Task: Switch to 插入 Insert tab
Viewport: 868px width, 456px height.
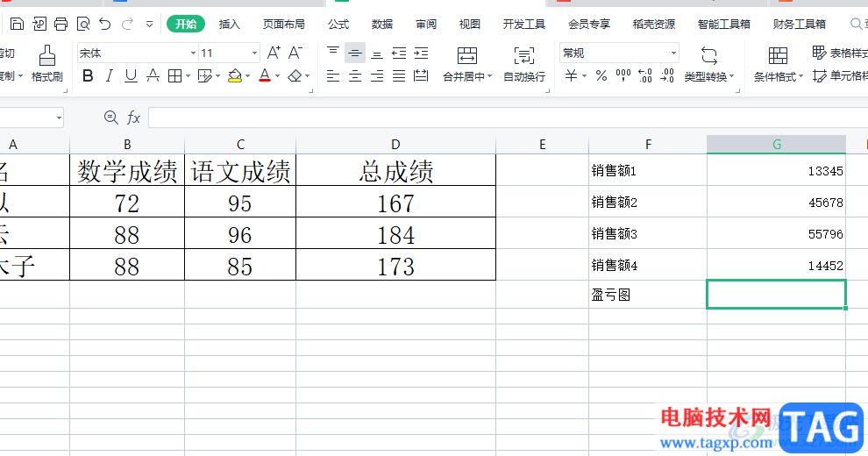Action: pos(229,24)
